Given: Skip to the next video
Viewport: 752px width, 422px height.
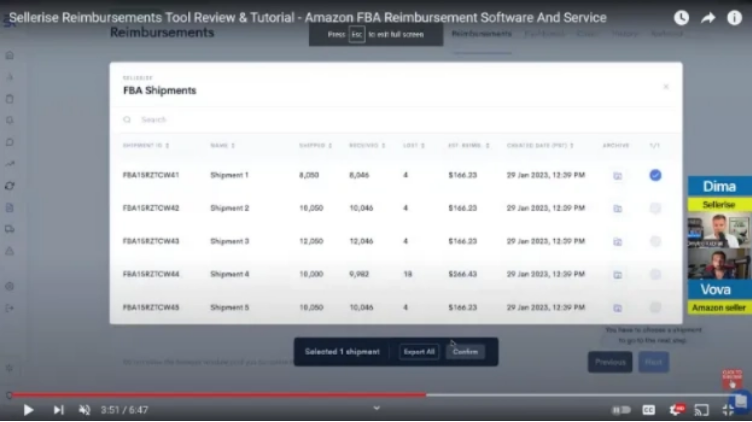Looking at the screenshot, I should click(x=59, y=410).
